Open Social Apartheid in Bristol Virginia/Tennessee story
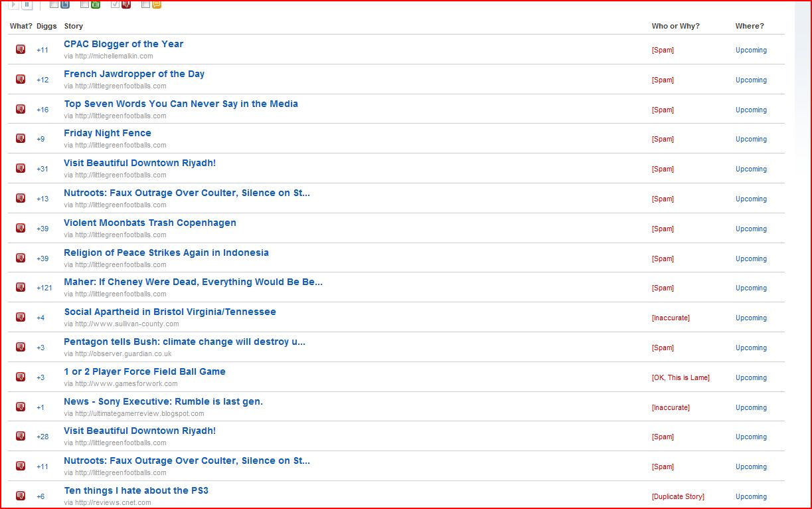This screenshot has width=812, height=509. [x=170, y=312]
